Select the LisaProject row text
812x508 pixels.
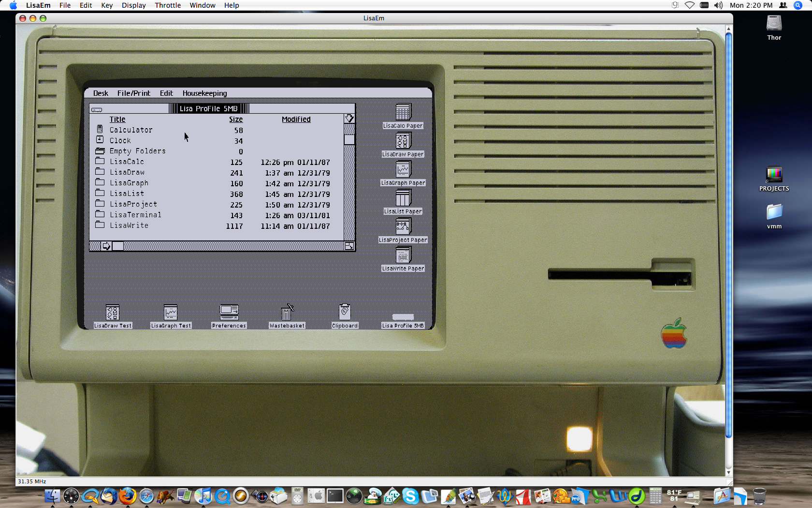pos(133,204)
